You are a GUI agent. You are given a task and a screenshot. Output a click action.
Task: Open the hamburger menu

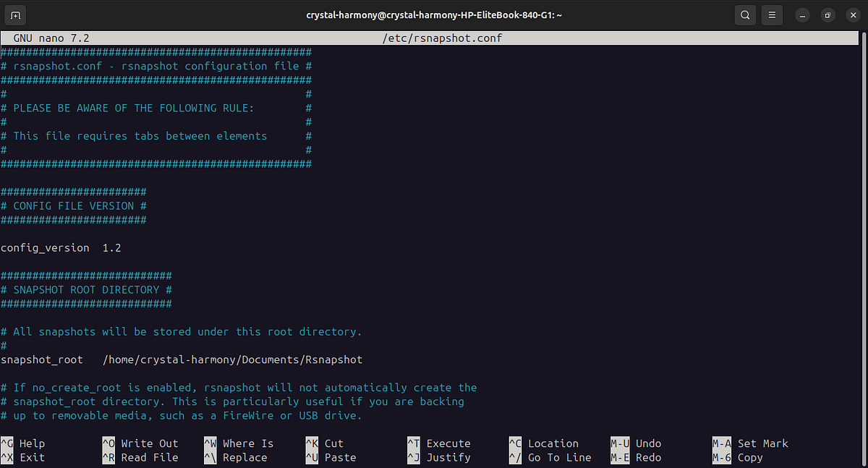click(x=771, y=14)
